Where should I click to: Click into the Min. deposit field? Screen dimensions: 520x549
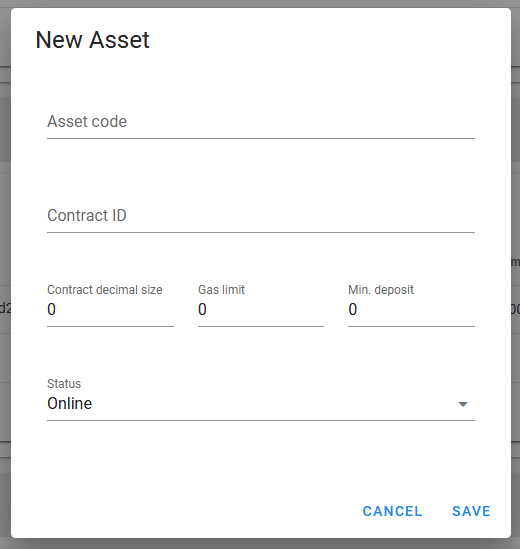click(x=411, y=310)
